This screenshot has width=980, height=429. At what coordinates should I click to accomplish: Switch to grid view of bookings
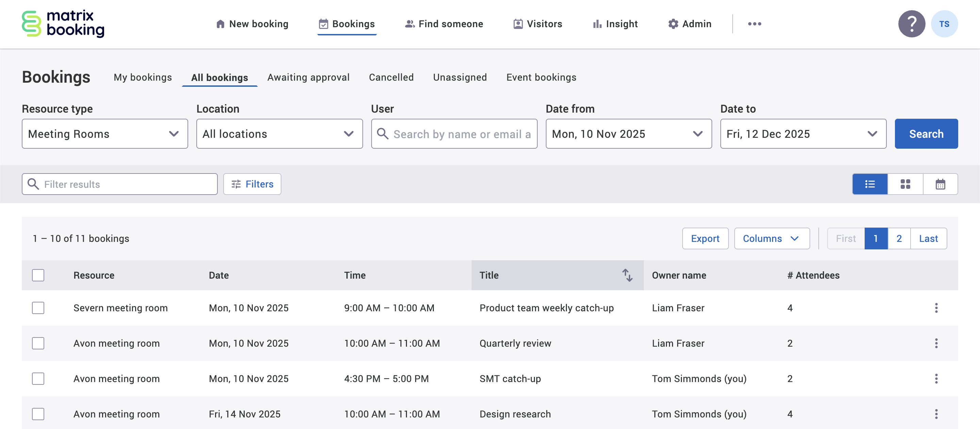click(x=905, y=184)
